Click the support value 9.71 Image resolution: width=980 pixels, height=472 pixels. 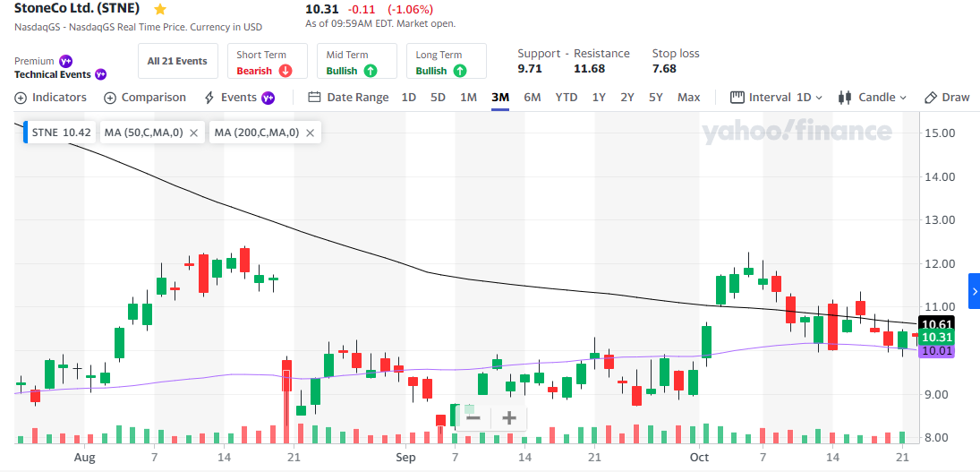(530, 69)
